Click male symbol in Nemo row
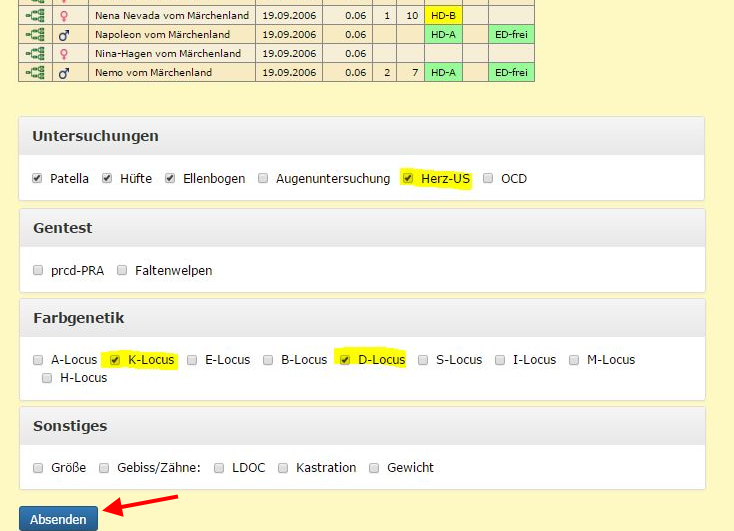 [64, 73]
